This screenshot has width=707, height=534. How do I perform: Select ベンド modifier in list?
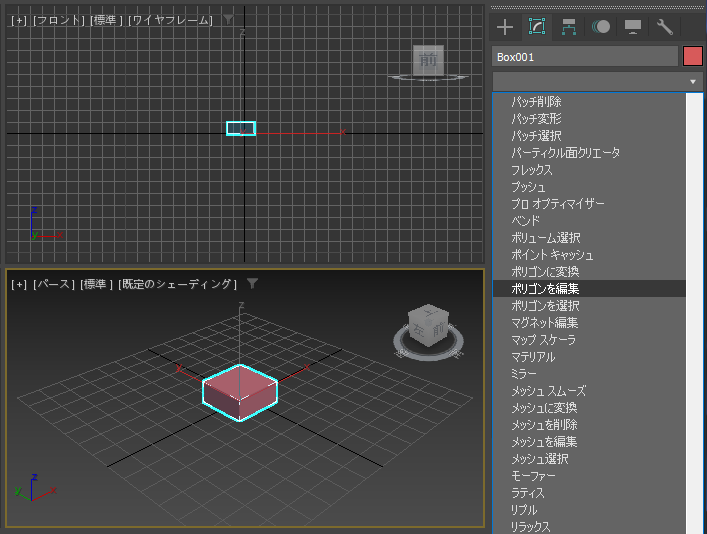click(x=589, y=221)
